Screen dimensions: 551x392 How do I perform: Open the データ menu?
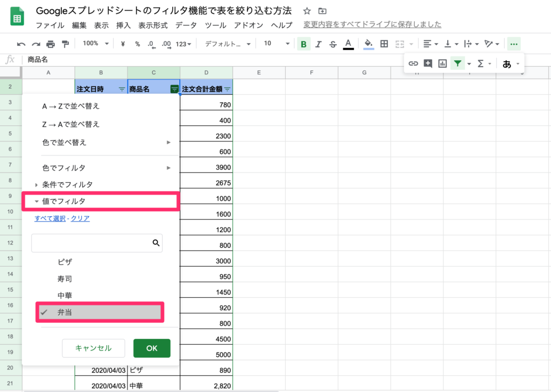[186, 25]
